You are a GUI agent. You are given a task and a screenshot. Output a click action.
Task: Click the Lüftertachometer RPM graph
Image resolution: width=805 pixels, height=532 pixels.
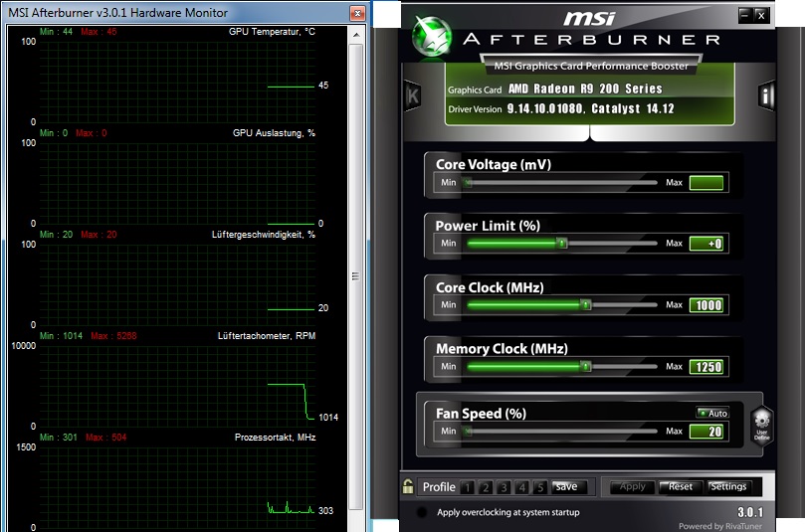point(177,386)
